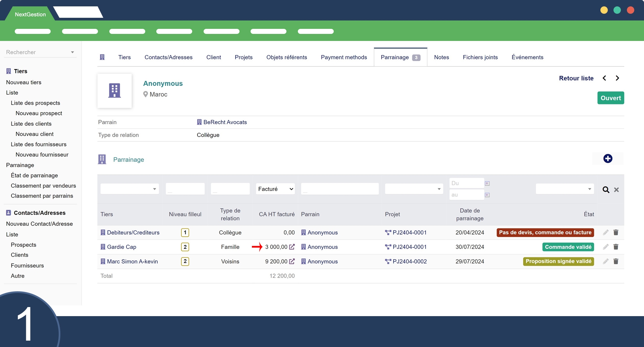644x347 pixels.
Task: Switch to the Payment methods tab
Action: [x=343, y=57]
